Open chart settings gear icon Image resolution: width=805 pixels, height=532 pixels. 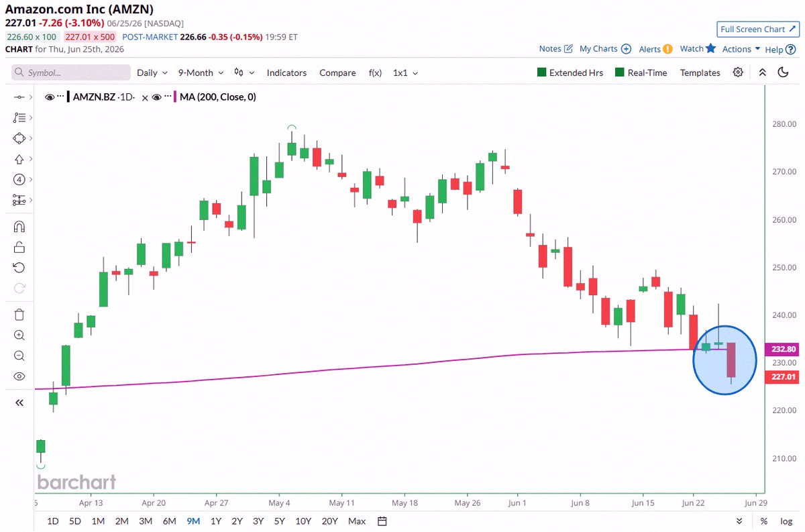tap(738, 72)
